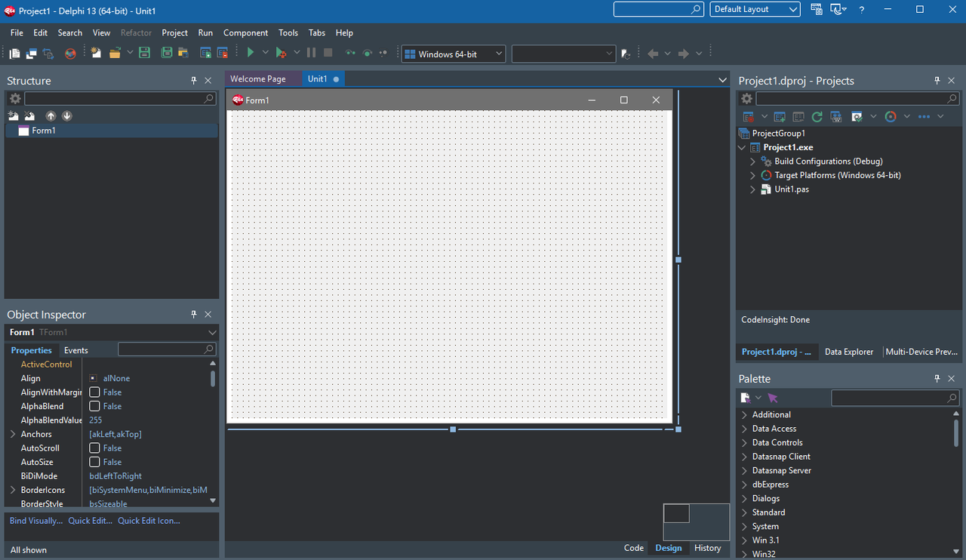This screenshot has height=560, width=966.
Task: Move Form1 down with Structure arrow
Action: coord(67,116)
